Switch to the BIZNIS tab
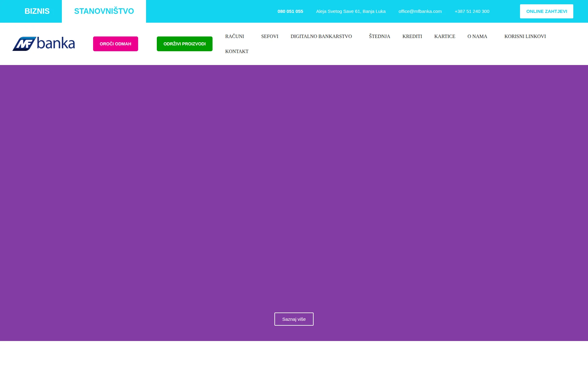Screen dimensions: 588x368 (37, 11)
